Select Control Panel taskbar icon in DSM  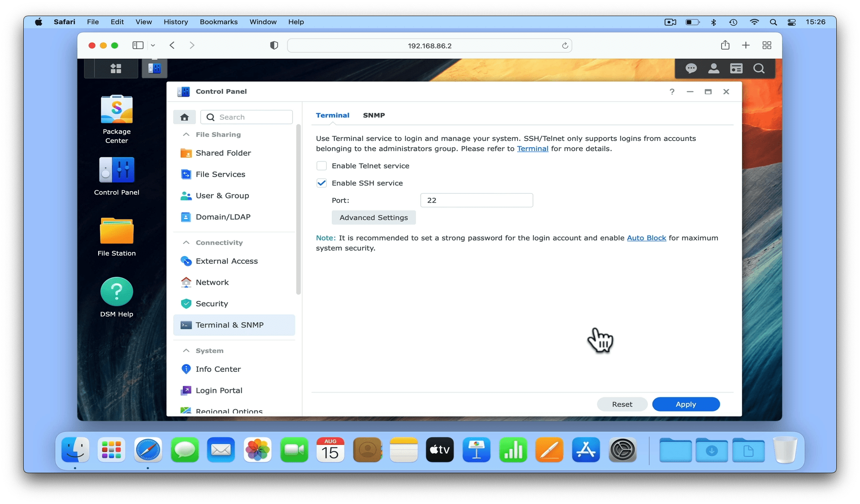click(x=154, y=68)
